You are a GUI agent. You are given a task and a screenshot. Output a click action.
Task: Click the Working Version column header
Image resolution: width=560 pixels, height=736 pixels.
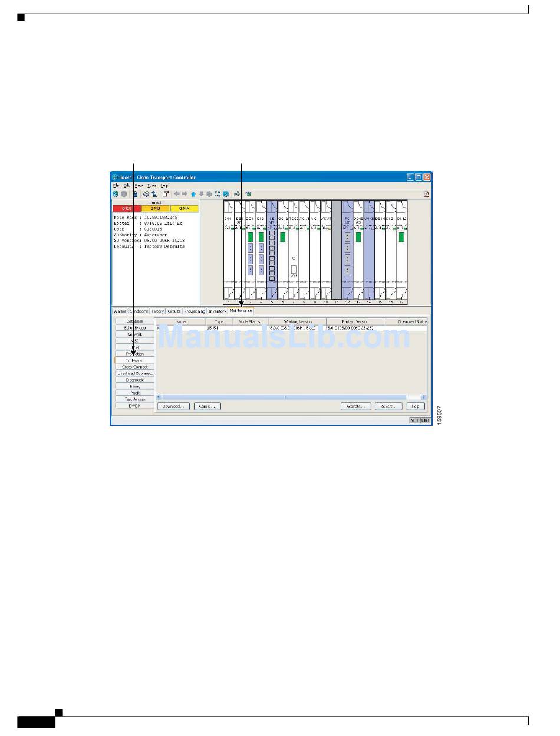coord(298,322)
